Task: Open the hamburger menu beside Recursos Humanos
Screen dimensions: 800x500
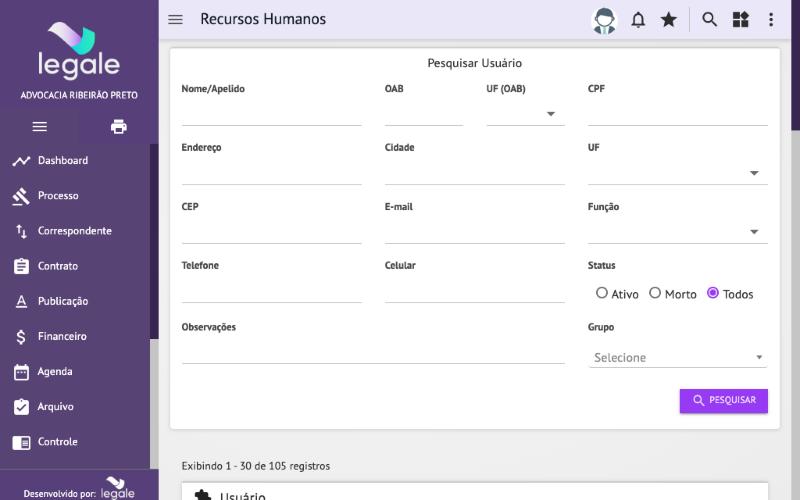Action: (175, 19)
